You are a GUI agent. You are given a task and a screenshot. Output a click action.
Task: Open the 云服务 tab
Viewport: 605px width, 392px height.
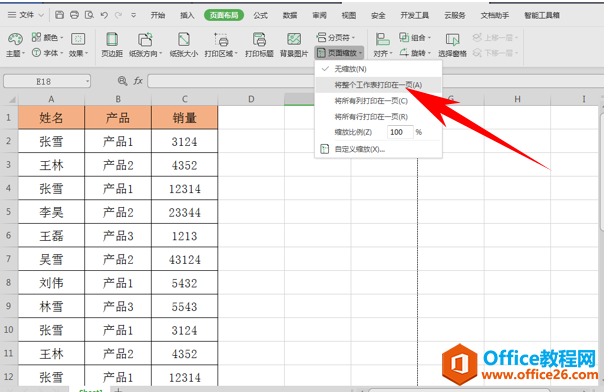455,15
